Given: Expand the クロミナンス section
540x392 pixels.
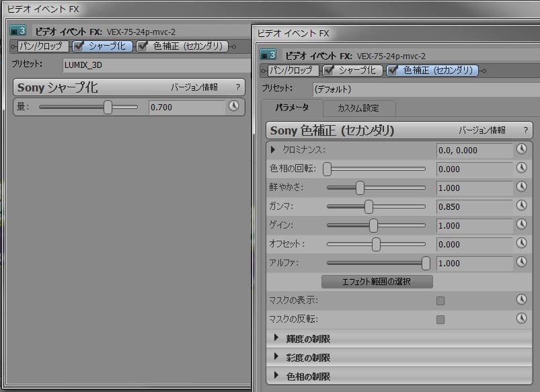Looking at the screenshot, I should tap(274, 150).
